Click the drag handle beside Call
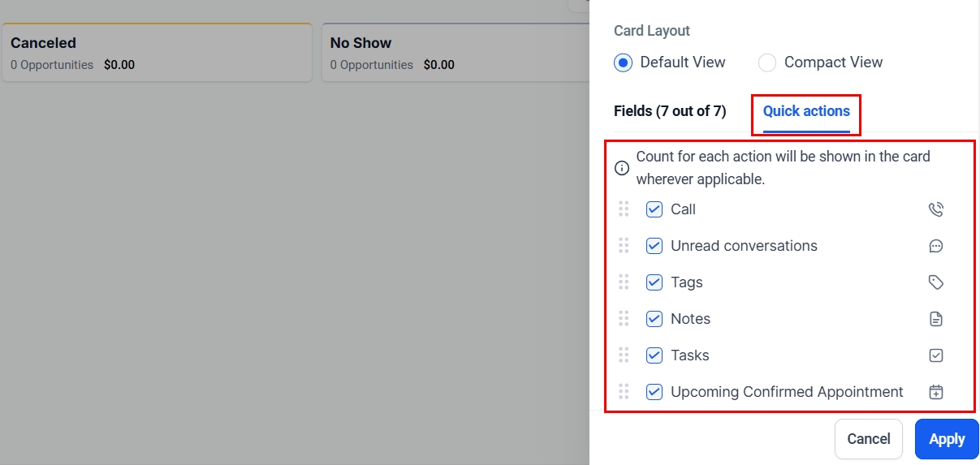 (624, 209)
